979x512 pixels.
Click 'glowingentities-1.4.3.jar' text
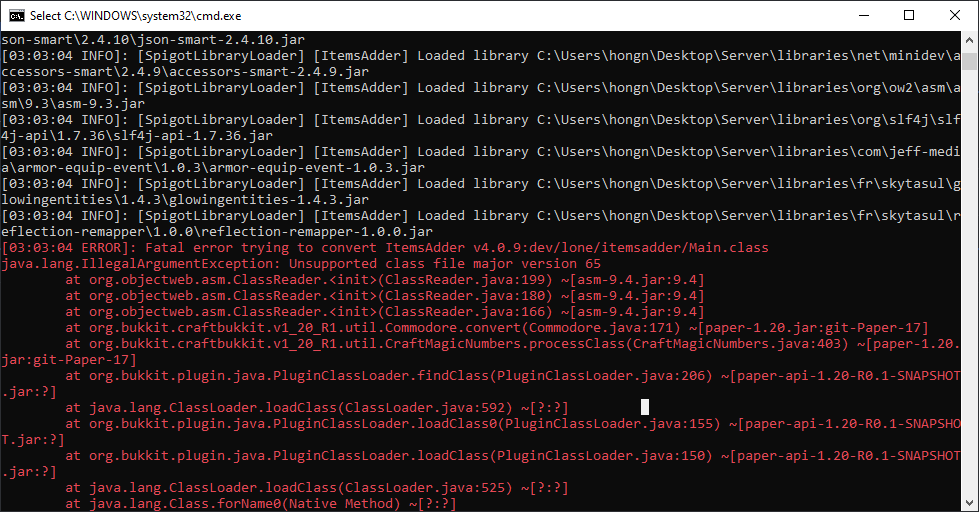pos(269,199)
